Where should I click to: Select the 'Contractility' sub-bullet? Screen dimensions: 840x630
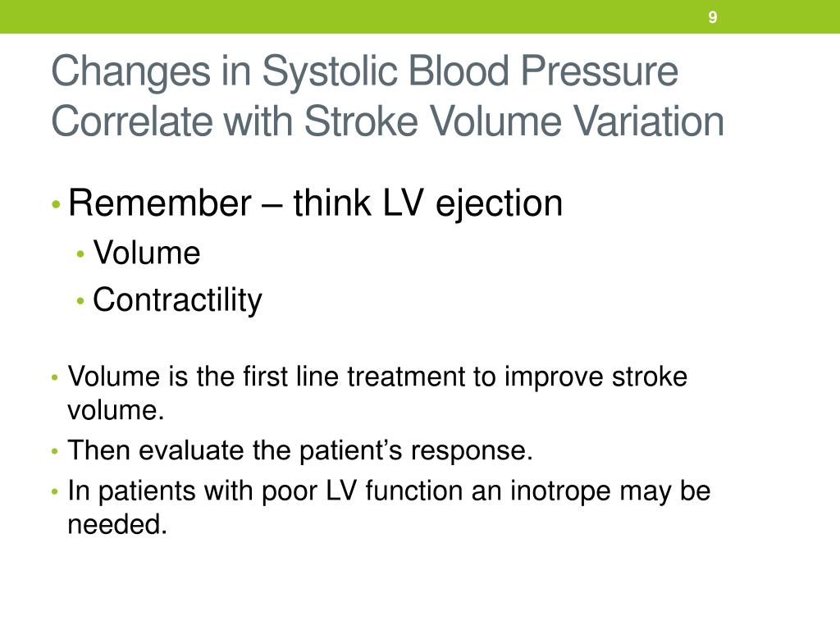click(177, 300)
